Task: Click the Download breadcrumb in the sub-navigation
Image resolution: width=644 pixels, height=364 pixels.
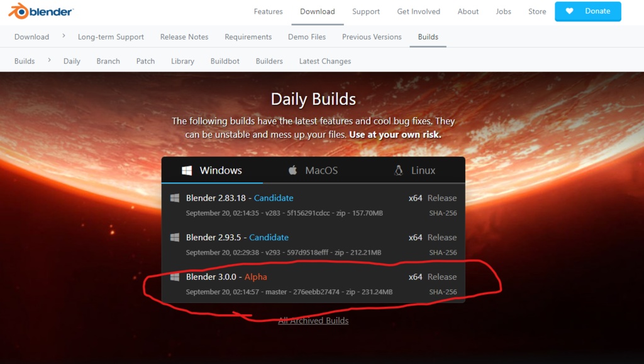Action: click(x=31, y=36)
